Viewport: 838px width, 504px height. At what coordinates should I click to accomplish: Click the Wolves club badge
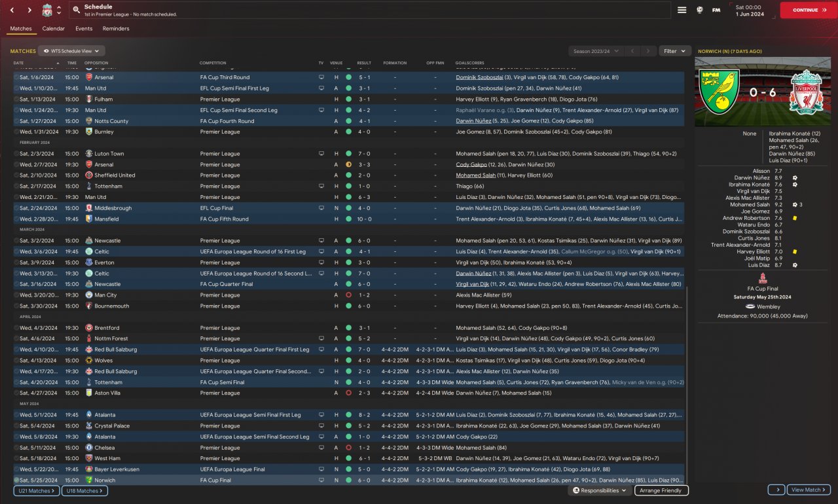pos(90,361)
